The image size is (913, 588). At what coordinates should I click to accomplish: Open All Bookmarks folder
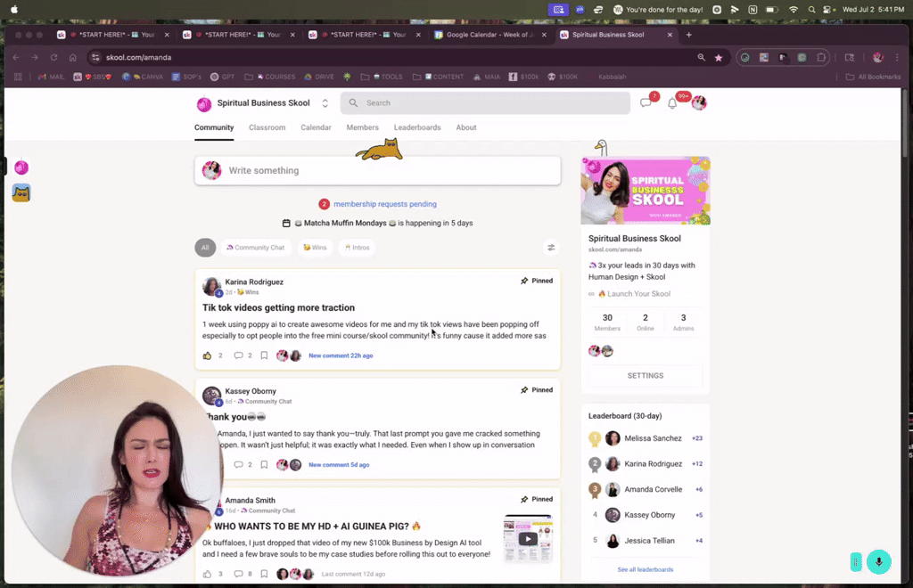[x=874, y=77]
